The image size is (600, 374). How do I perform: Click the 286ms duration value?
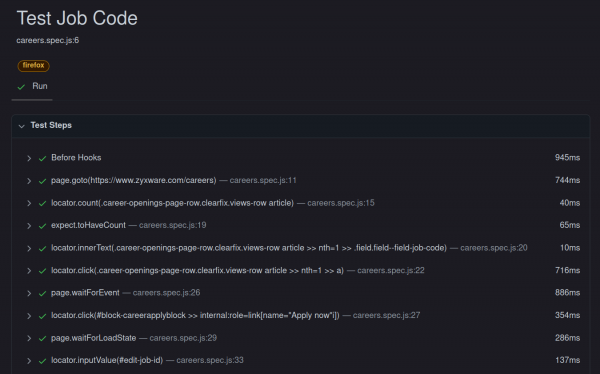pyautogui.click(x=567, y=338)
